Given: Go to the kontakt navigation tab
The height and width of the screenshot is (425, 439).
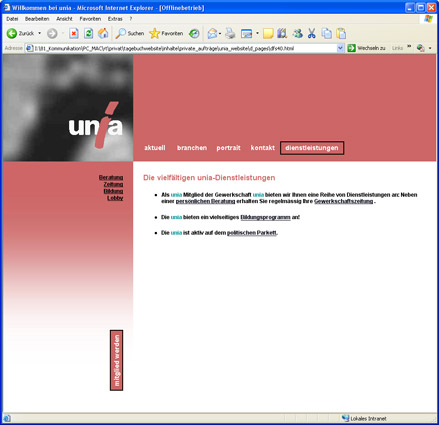Looking at the screenshot, I should [263, 148].
